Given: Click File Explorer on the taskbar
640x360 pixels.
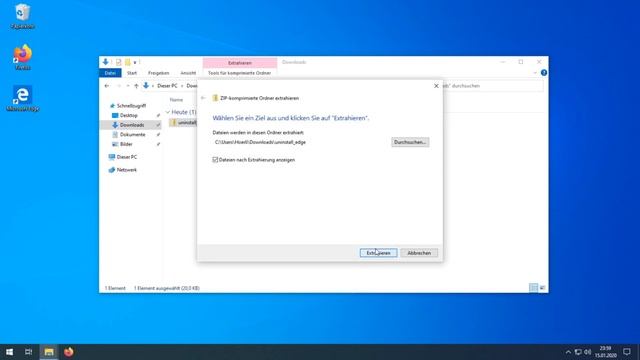Looking at the screenshot, I should point(49,352).
